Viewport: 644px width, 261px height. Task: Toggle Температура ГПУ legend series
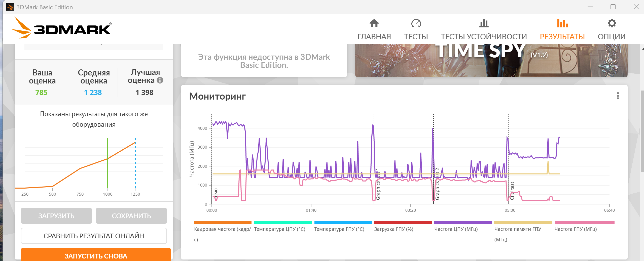(x=343, y=227)
